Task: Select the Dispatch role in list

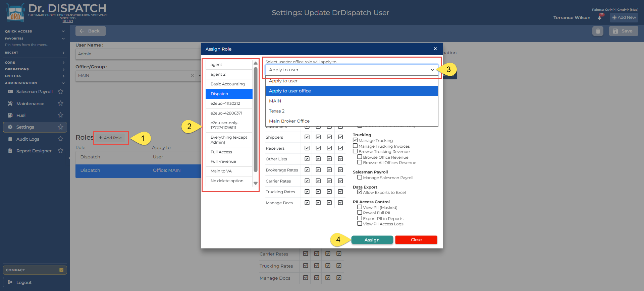Action: pos(229,94)
